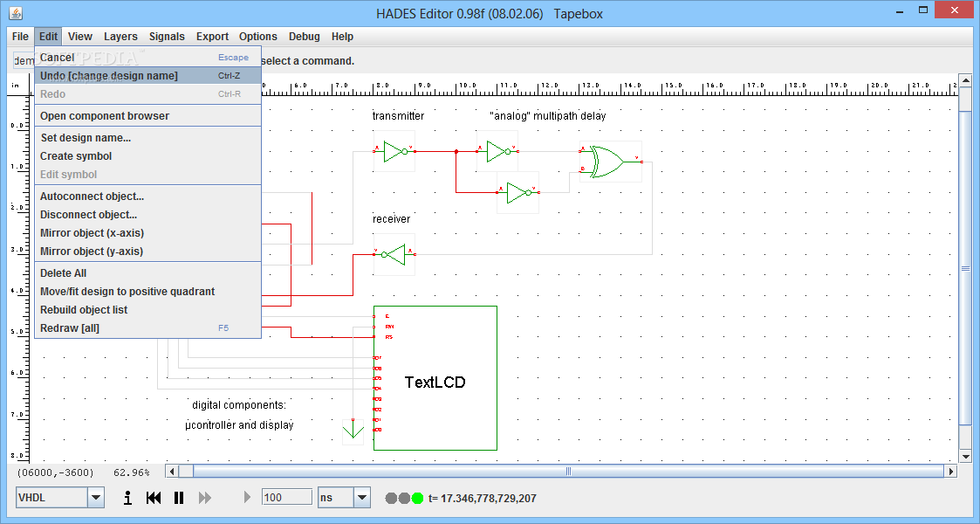Viewport: 980px width, 524px height.
Task: Click the 62.96% zoom value
Action: [131, 472]
